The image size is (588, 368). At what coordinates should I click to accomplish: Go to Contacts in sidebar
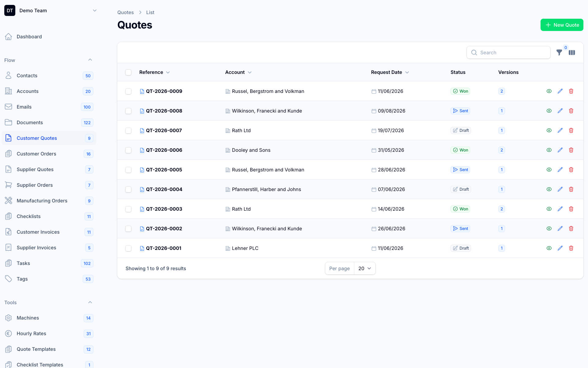click(x=49, y=76)
